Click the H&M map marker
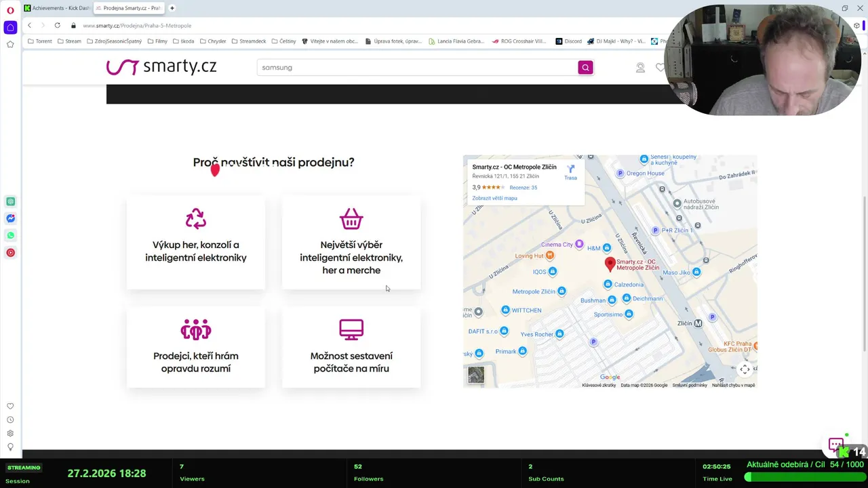Image resolution: width=868 pixels, height=488 pixels. coord(607,248)
